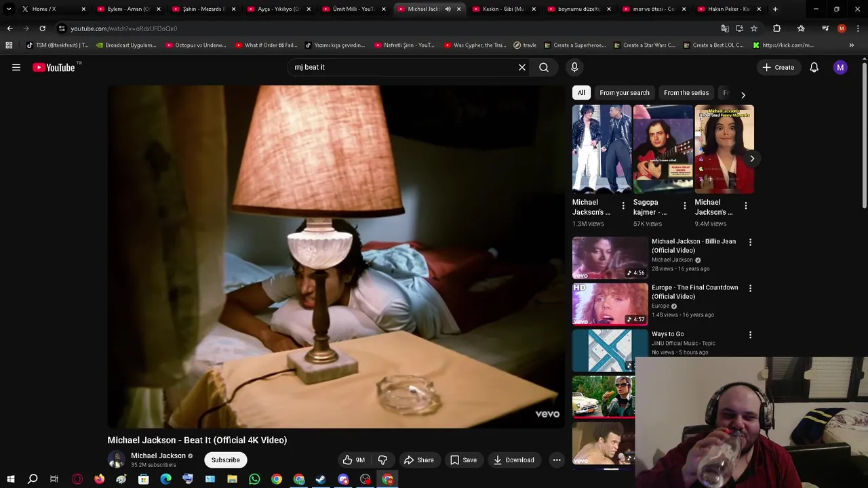
Task: Select the 'All' filter chip
Action: point(581,93)
